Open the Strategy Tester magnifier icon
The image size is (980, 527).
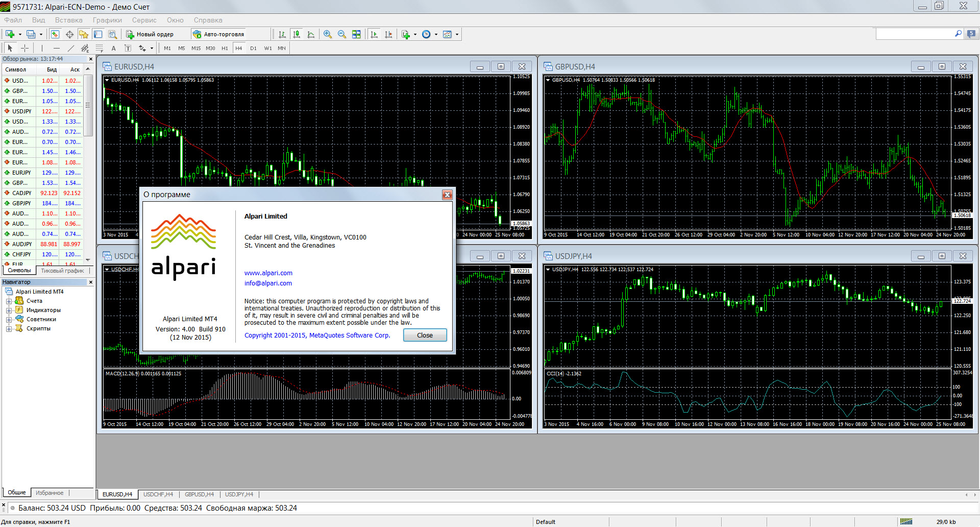[113, 34]
